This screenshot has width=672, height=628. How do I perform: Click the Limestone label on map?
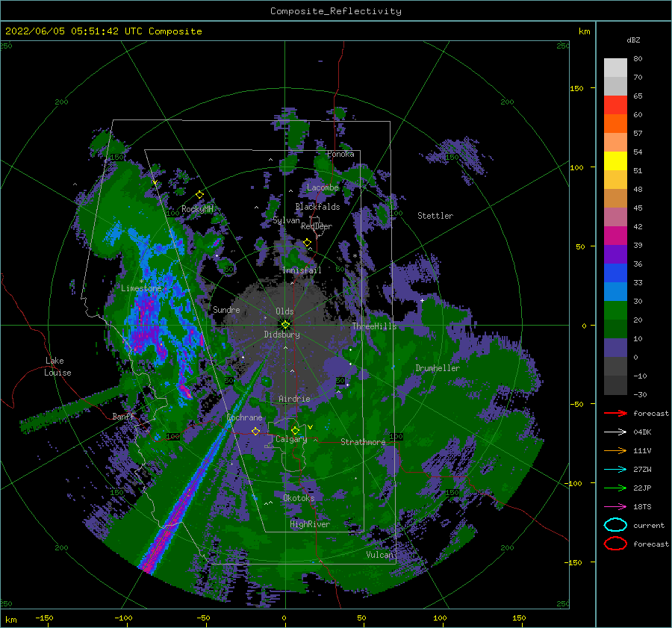point(141,288)
